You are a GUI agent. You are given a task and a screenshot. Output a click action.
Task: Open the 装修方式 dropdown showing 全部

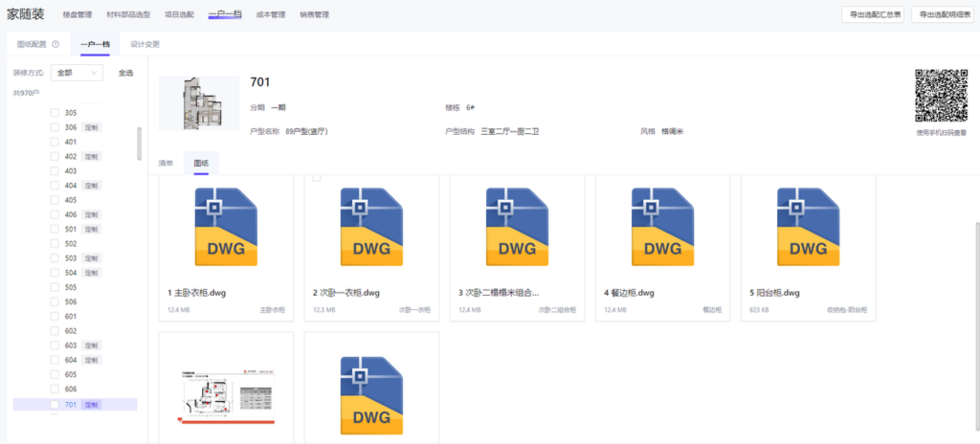[x=77, y=73]
